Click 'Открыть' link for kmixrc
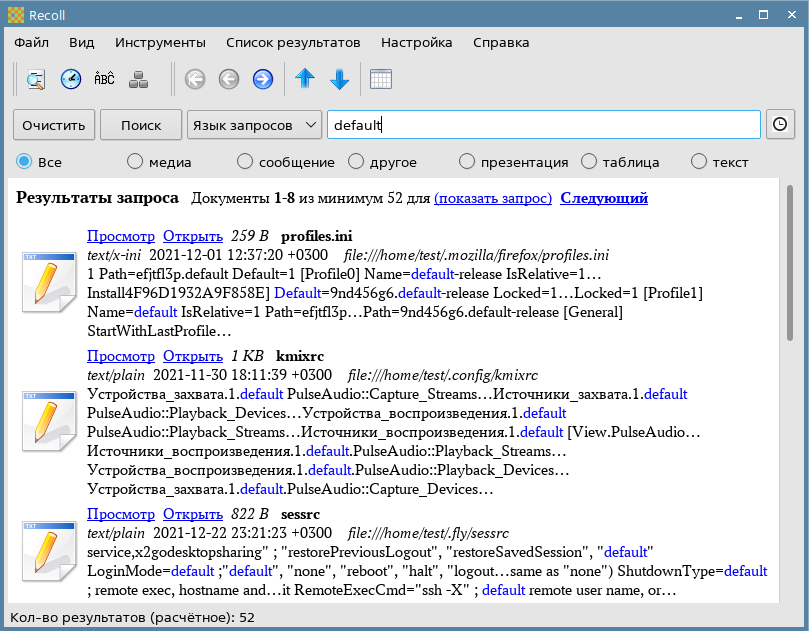Viewport: 809px width, 631px height. (192, 356)
